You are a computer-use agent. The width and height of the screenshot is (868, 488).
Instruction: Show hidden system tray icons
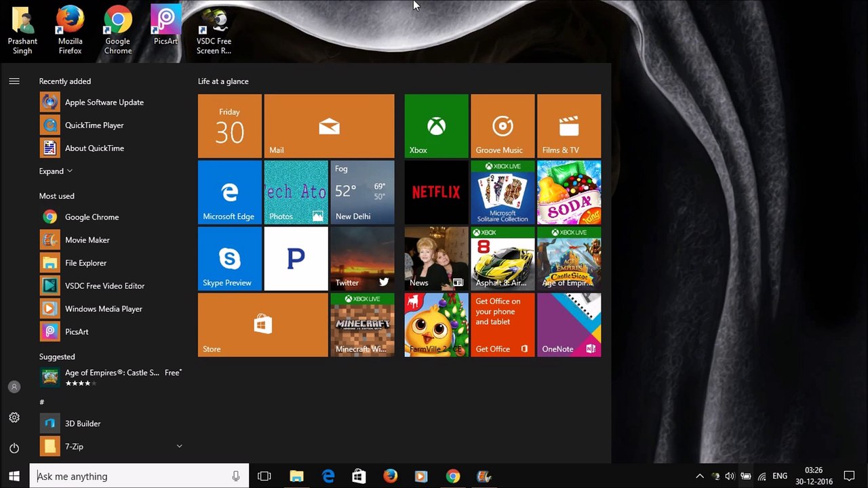tap(700, 476)
